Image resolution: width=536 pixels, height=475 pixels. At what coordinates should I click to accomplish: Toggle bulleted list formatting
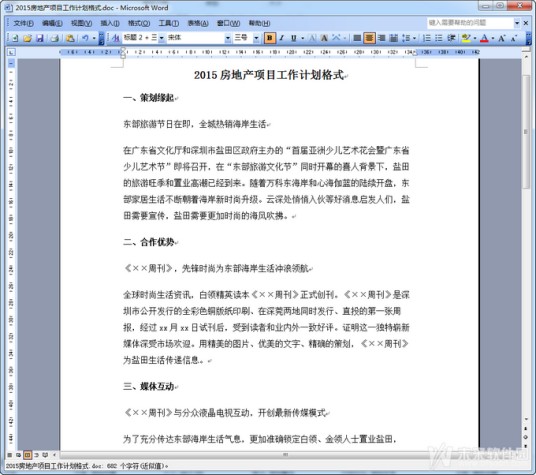[x=439, y=38]
